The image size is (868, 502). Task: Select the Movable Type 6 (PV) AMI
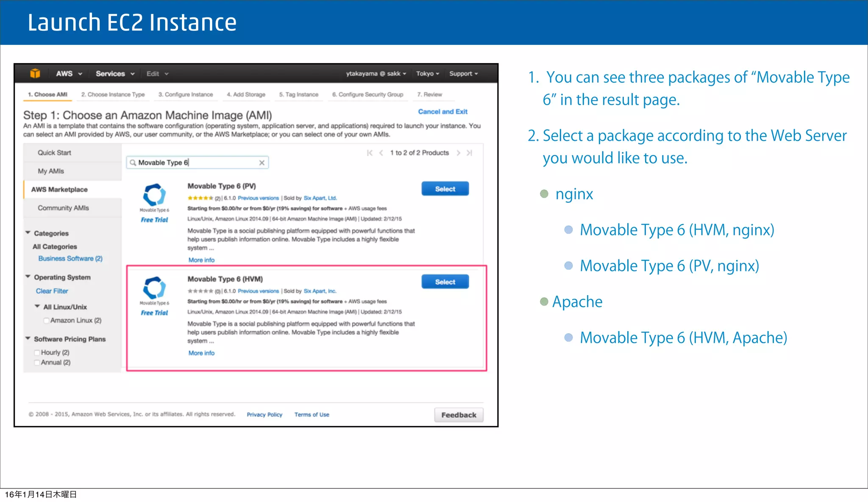445,189
